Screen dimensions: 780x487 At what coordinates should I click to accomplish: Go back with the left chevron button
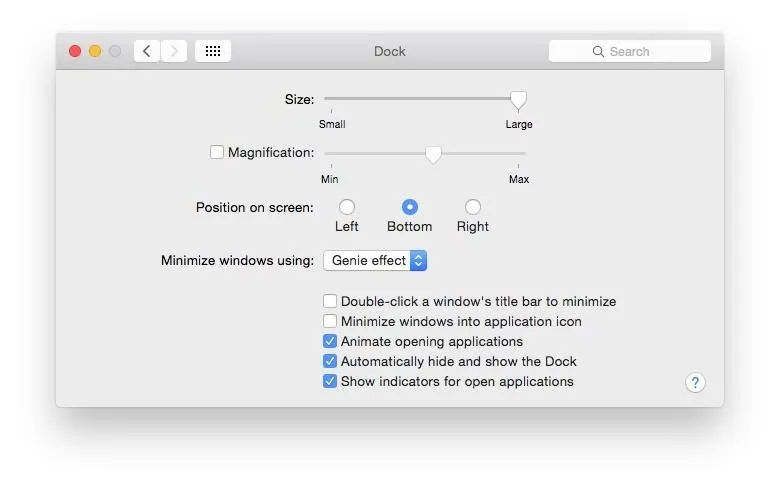147,51
